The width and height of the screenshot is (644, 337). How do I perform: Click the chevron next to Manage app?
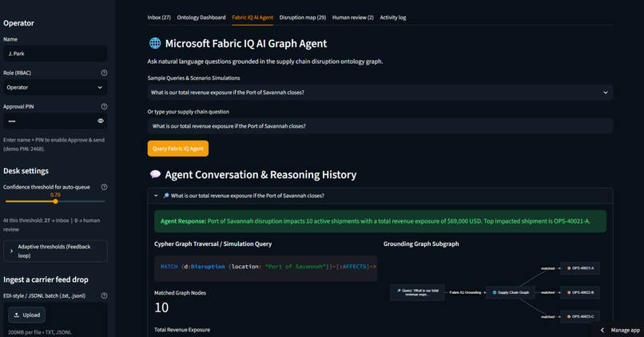(x=602, y=330)
